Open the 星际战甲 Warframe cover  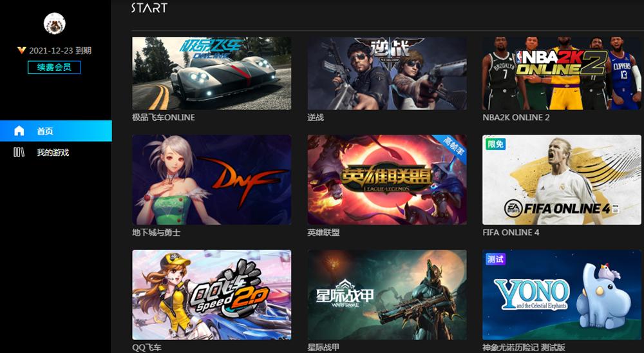point(387,294)
